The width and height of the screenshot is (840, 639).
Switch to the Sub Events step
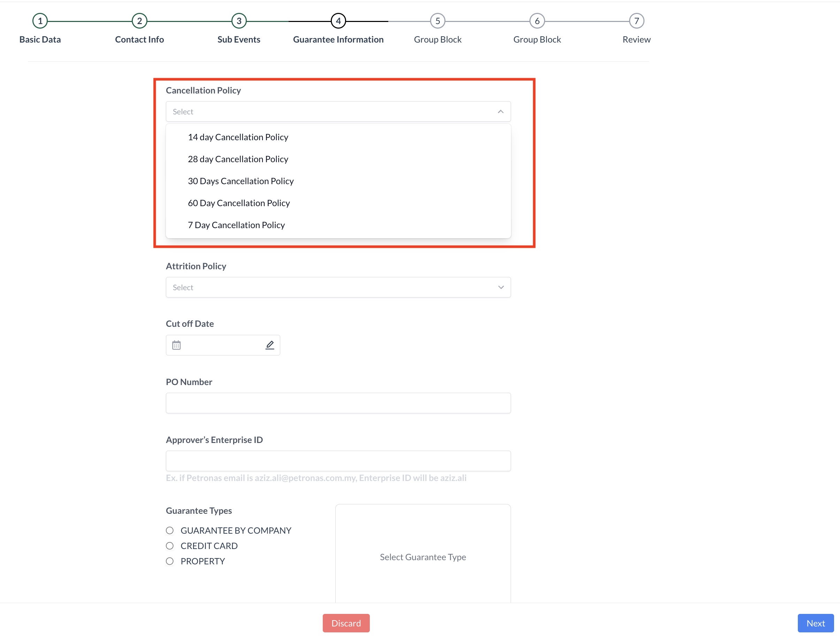pos(239,21)
